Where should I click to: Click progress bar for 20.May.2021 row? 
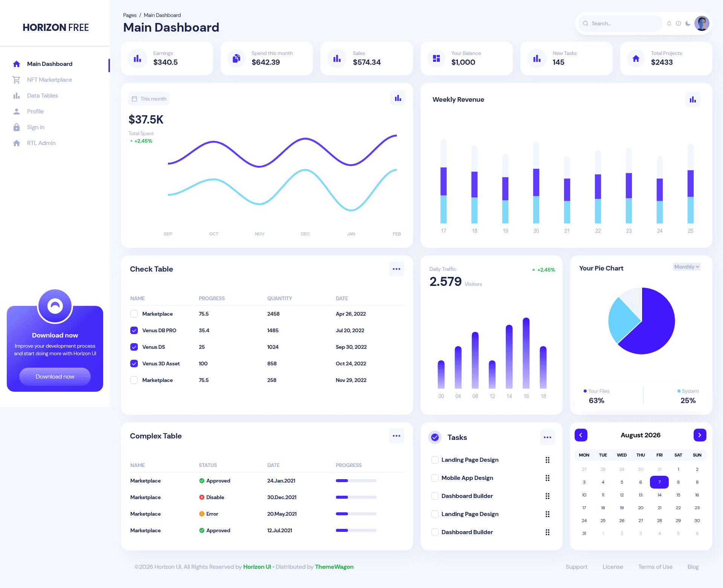pos(356,514)
